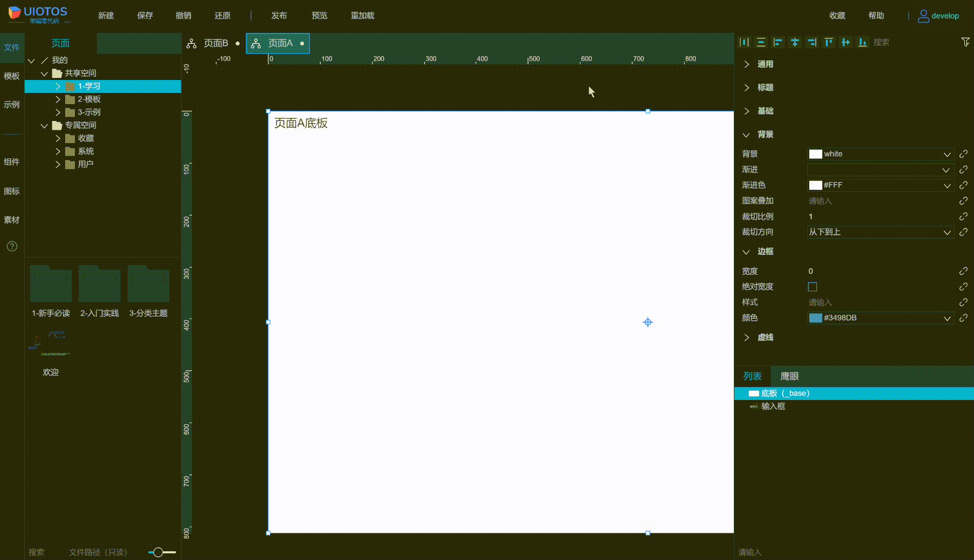Select the align-horizontal-centers alignment icon
The height and width of the screenshot is (560, 974).
[x=794, y=42]
